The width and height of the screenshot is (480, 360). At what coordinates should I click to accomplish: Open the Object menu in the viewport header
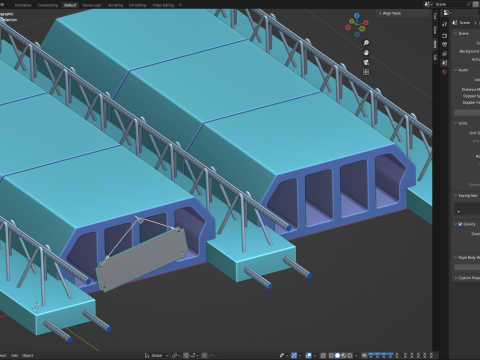click(28, 355)
